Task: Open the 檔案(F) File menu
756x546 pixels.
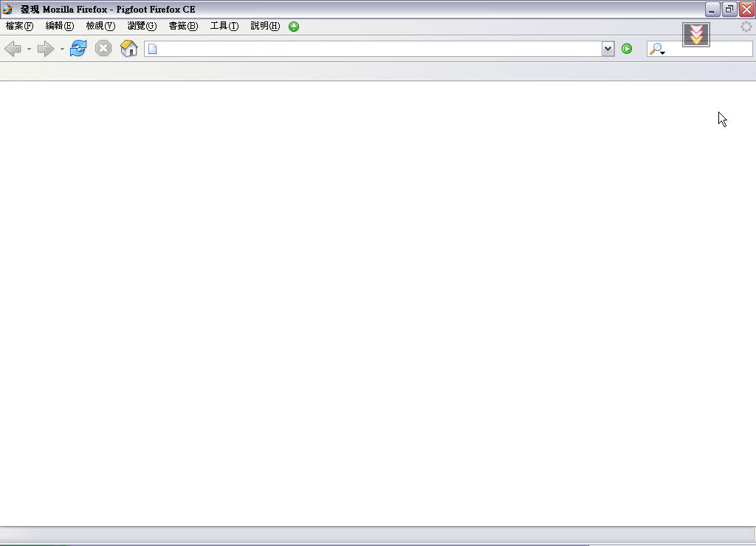Action: pos(19,26)
